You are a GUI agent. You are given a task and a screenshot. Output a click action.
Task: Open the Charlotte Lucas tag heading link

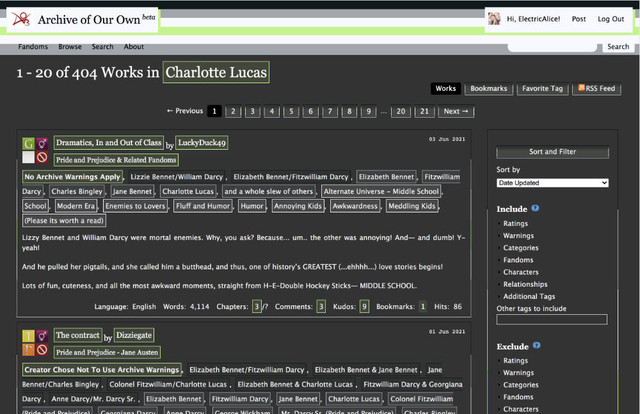(216, 72)
